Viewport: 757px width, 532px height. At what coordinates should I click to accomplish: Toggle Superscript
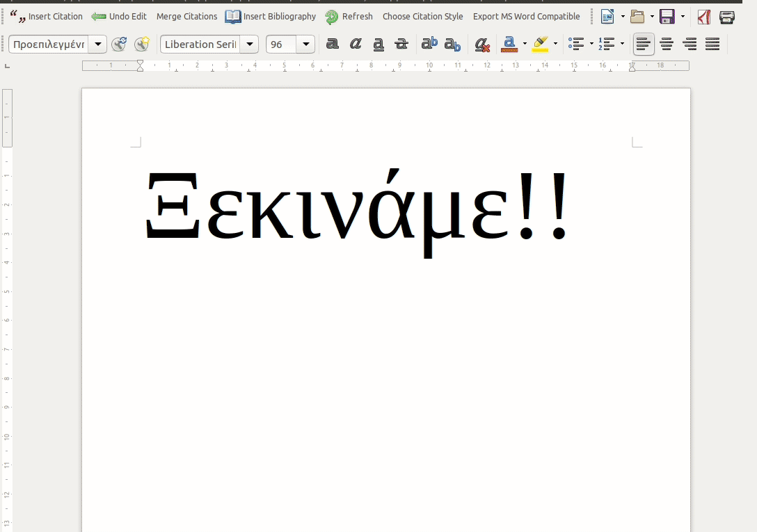tap(429, 45)
